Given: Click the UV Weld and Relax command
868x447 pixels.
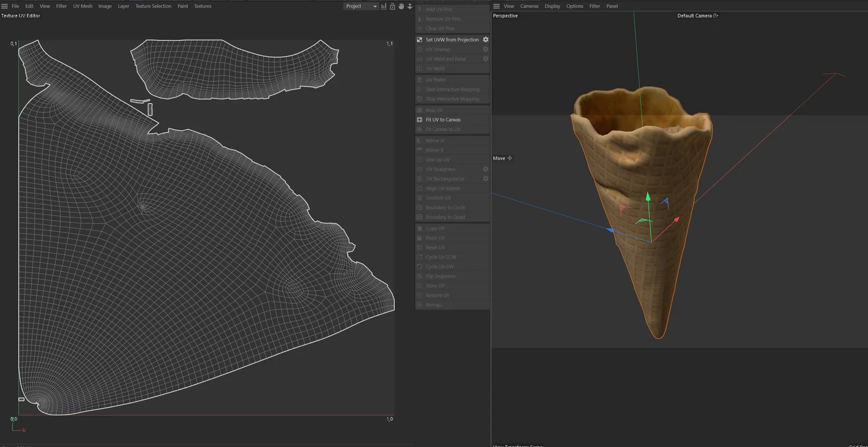Looking at the screenshot, I should (x=446, y=59).
